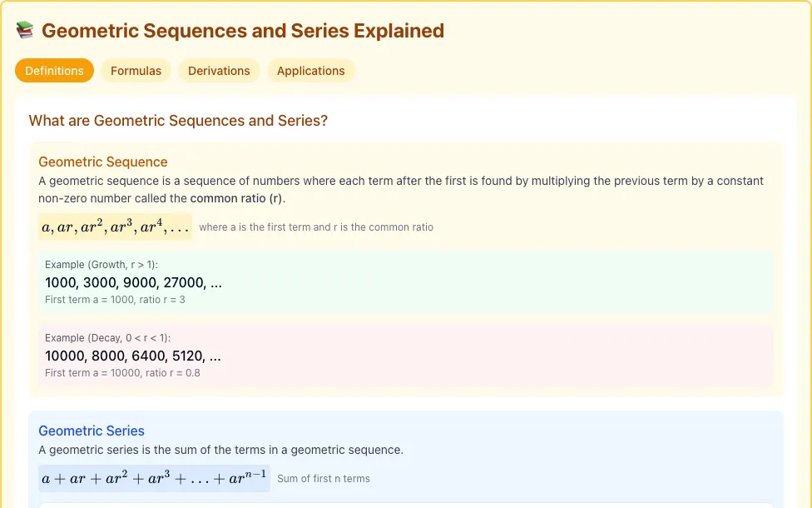Screen dimensions: 812x508
Task: Click the heading What are Geometric Sequences and Series?
Action: pos(178,120)
